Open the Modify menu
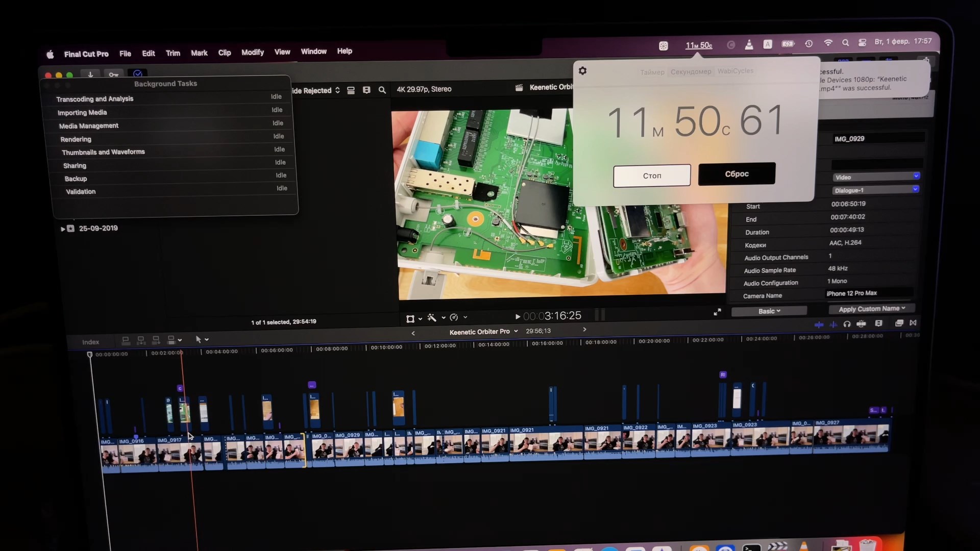The image size is (980, 551). [x=253, y=52]
